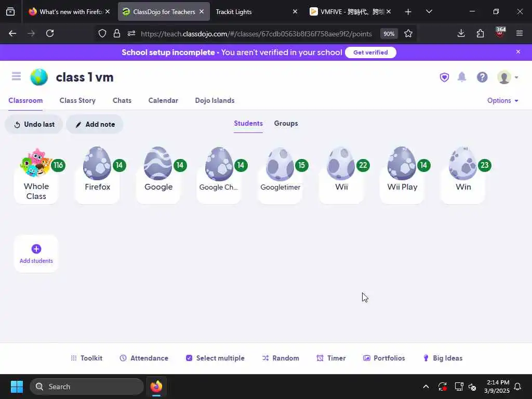
Task: Select the Classroom tab
Action: pyautogui.click(x=25, y=100)
